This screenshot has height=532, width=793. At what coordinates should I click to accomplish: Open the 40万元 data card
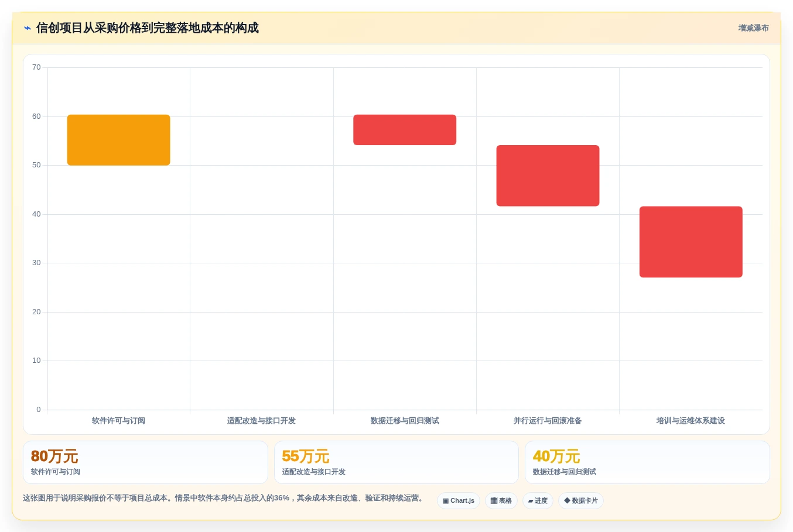(647, 462)
